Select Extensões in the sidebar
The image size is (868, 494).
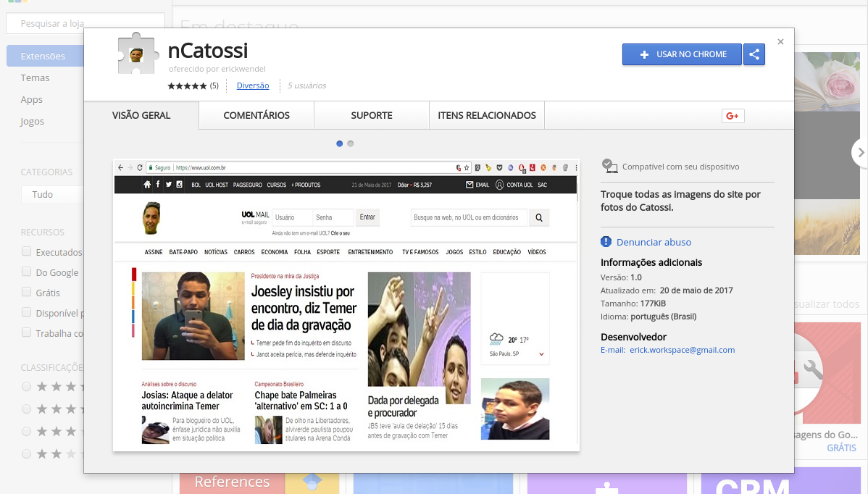click(46, 56)
